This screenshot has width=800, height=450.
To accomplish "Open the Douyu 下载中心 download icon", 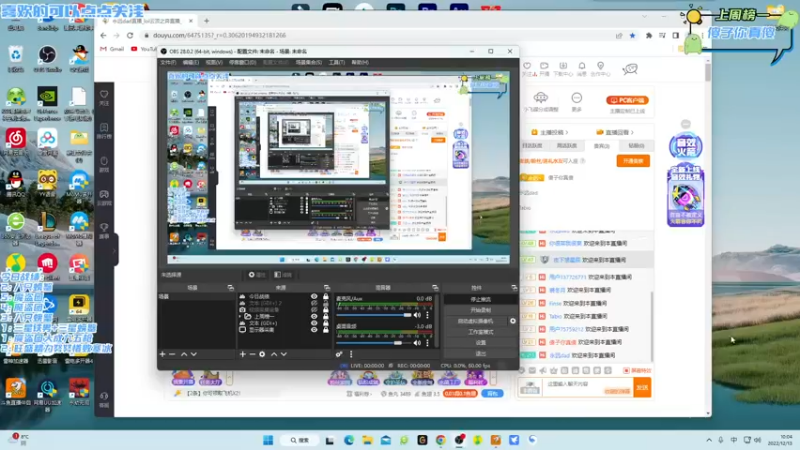I will [x=563, y=66].
